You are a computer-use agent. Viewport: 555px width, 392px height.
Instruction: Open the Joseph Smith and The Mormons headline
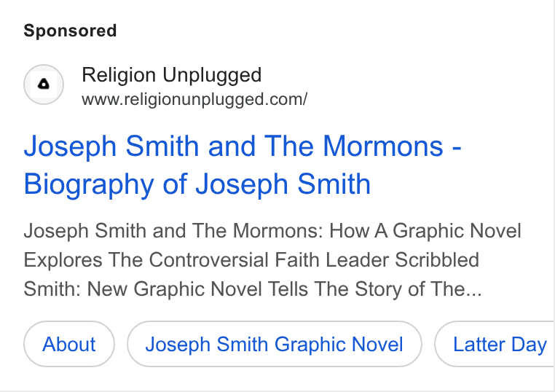click(243, 146)
